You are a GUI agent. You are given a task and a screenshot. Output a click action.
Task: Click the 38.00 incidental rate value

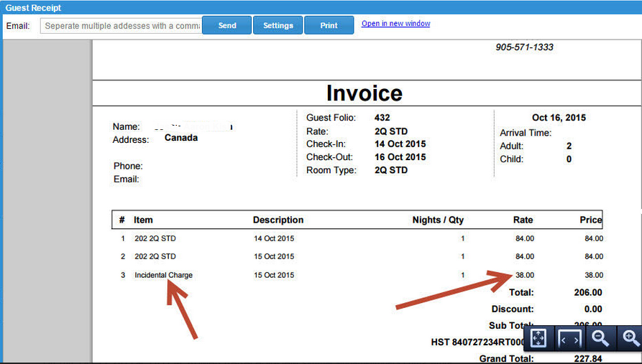(x=524, y=275)
